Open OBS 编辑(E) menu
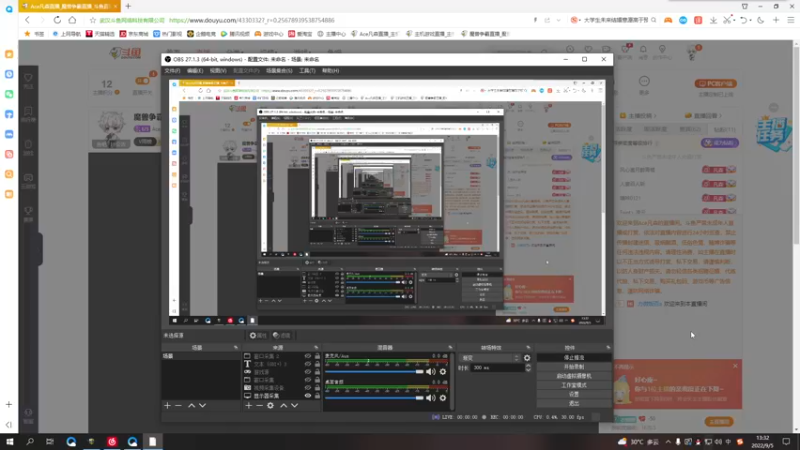 click(195, 71)
